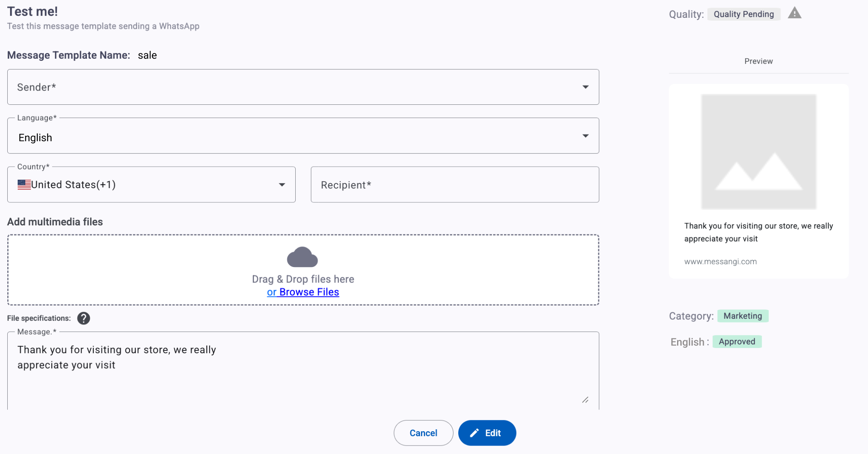Image resolution: width=868 pixels, height=454 pixels.
Task: Click inside the Message text area
Action: coord(303,371)
